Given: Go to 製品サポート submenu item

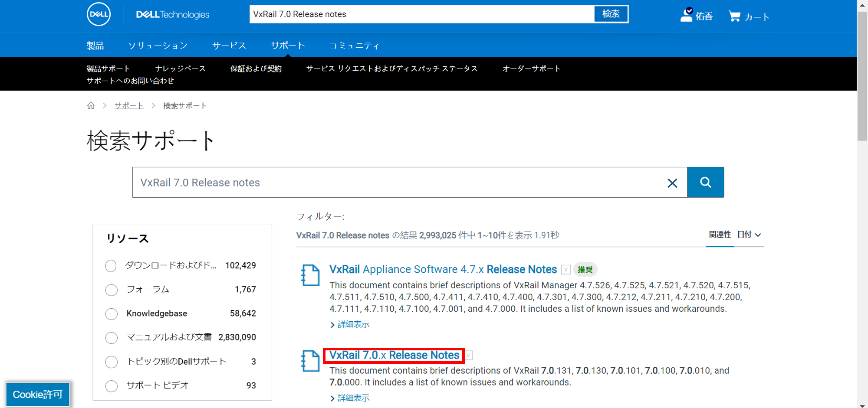Looking at the screenshot, I should pyautogui.click(x=108, y=69).
